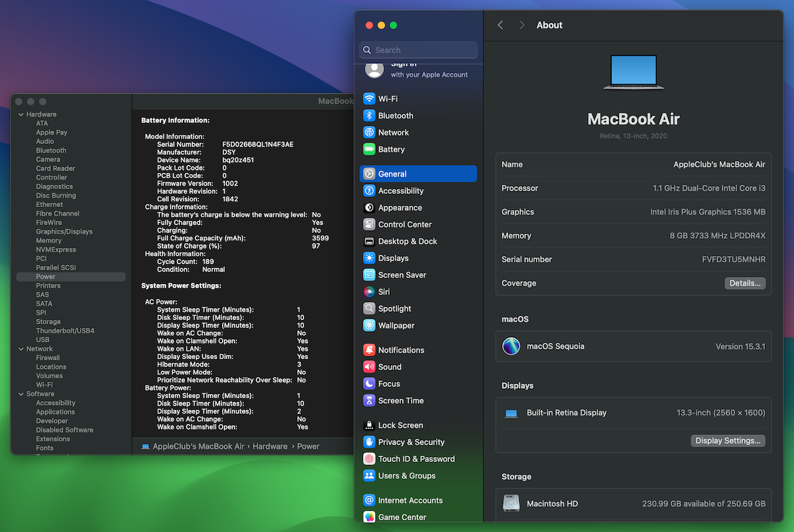Open Applications under Software

[x=55, y=412]
